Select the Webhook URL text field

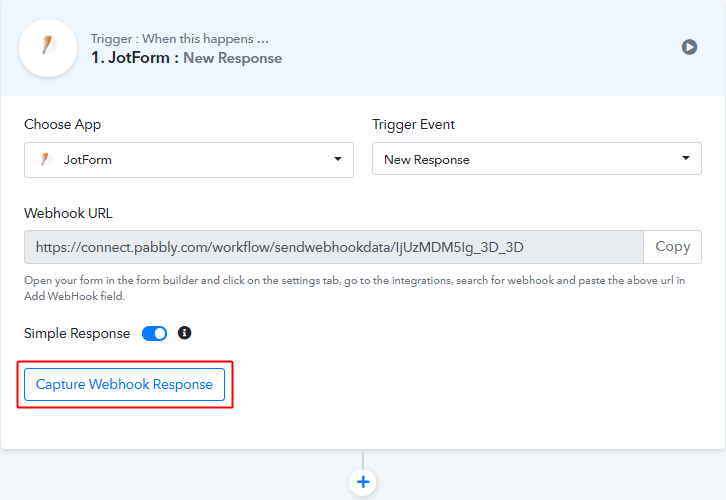coord(334,247)
